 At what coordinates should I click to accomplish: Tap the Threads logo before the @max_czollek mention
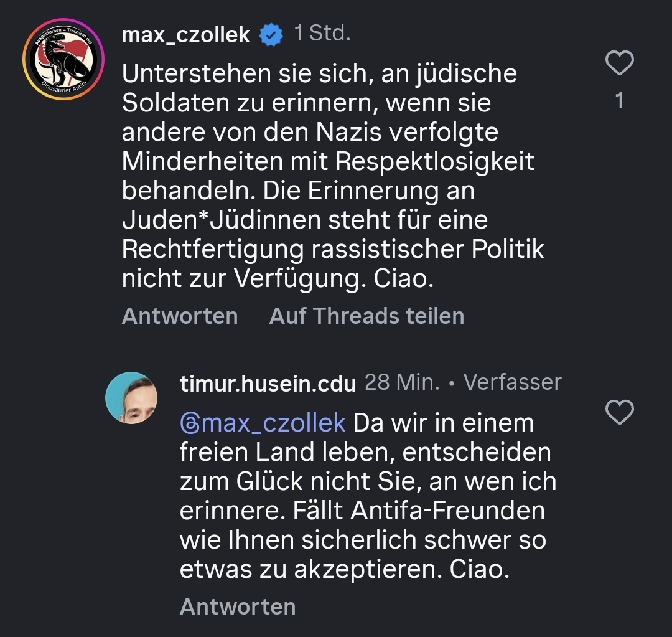[x=189, y=423]
